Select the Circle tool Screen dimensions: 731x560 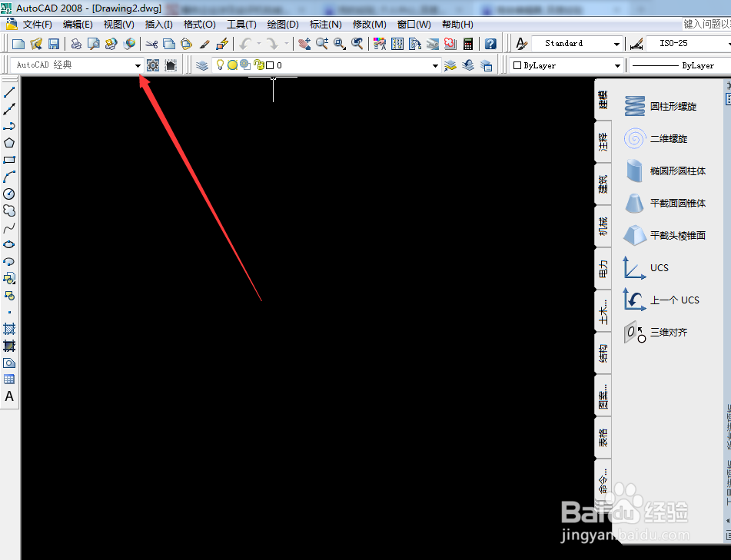point(9,194)
